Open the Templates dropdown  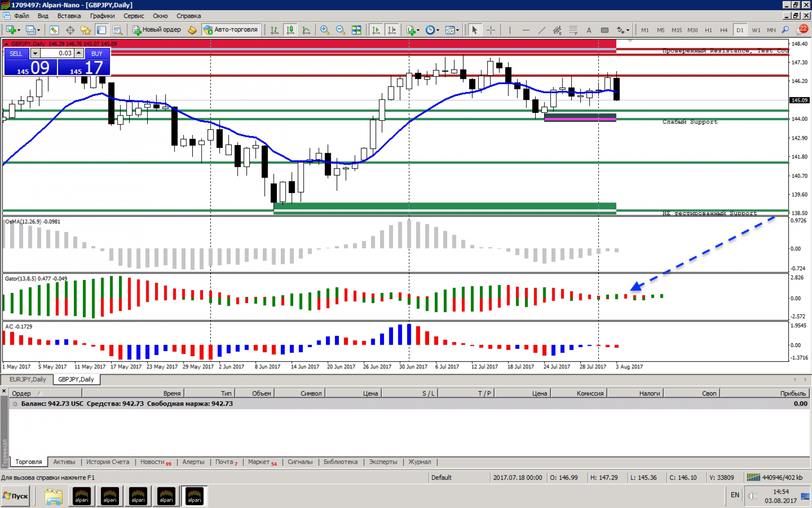click(x=452, y=30)
